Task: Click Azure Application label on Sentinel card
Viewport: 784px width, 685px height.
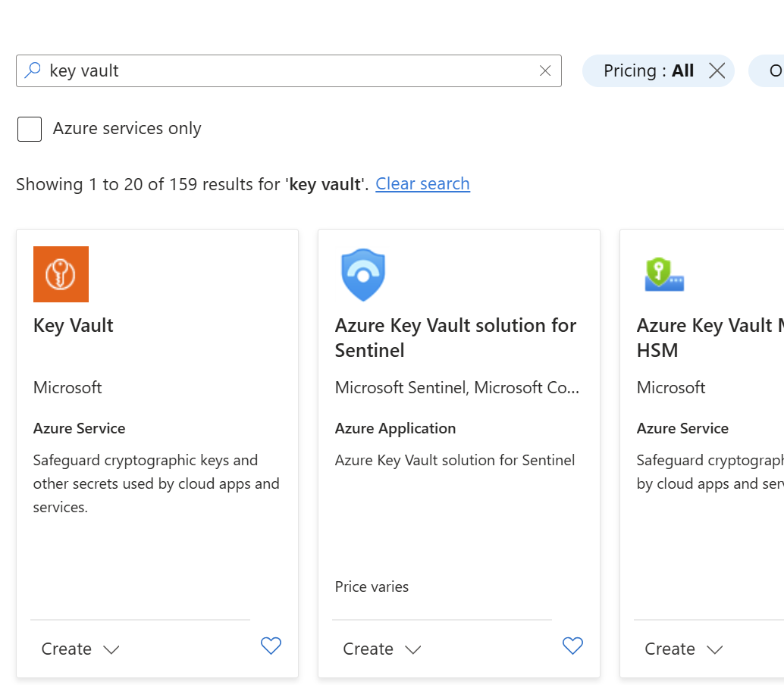Action: [395, 428]
